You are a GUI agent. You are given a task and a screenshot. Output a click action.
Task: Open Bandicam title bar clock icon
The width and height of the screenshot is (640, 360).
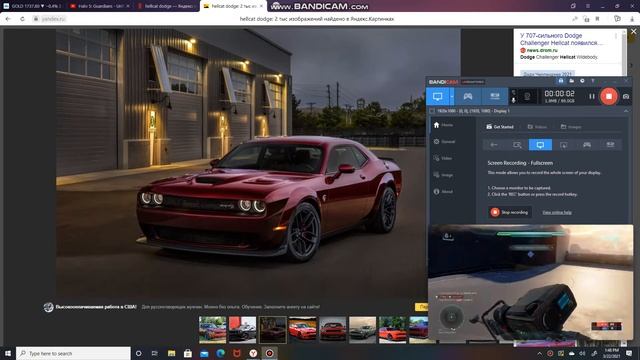[x=582, y=81]
